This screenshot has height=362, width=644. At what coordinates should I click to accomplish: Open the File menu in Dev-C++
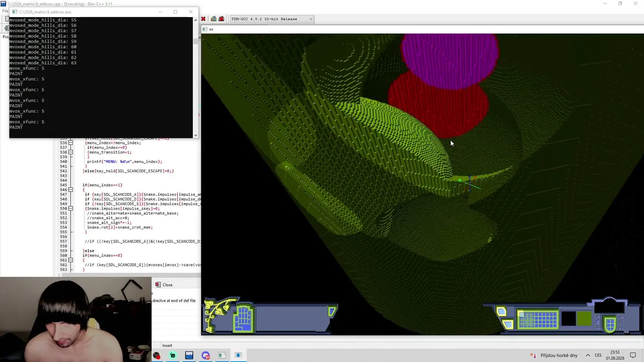[x=5, y=11]
